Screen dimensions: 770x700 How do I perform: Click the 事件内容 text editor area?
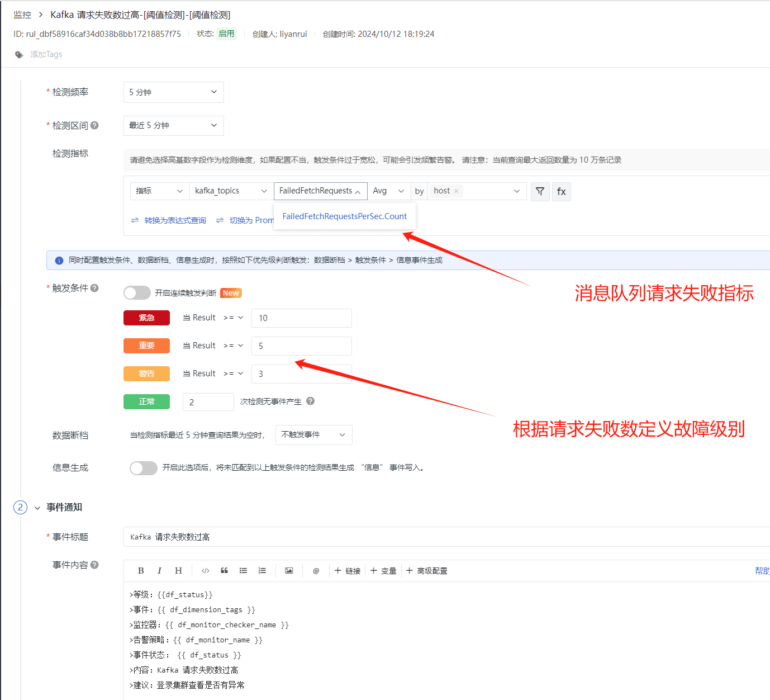[x=447, y=641]
